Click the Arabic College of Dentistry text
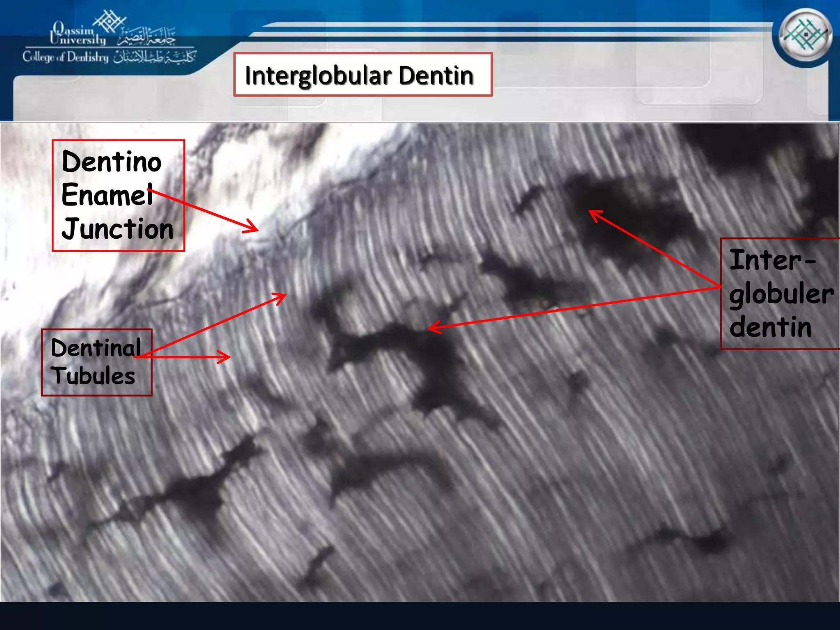 [155, 57]
